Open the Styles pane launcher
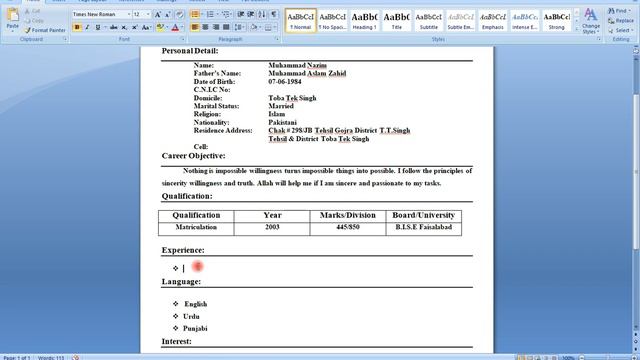The width and height of the screenshot is (640, 360). coord(599,39)
